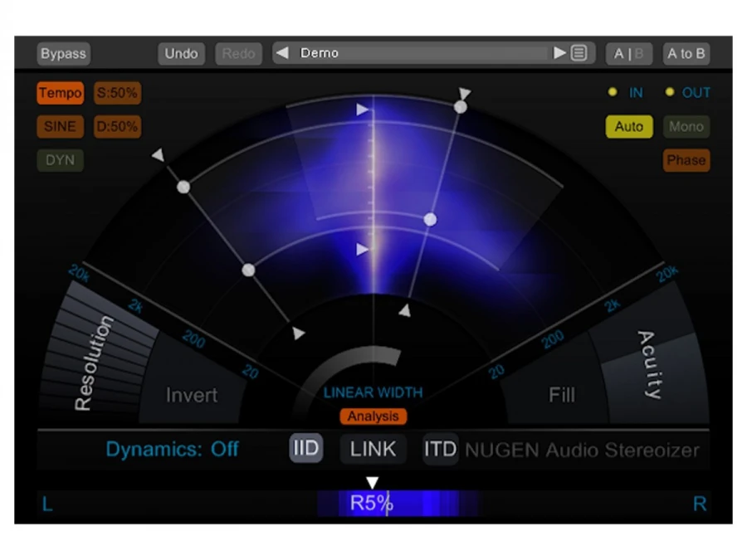The width and height of the screenshot is (747, 560).
Task: Click the right 2k frequency label
Action: [x=613, y=305]
